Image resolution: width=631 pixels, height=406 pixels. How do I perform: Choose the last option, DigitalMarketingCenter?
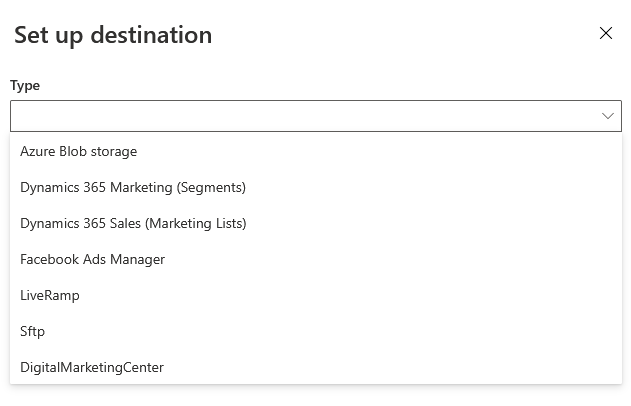tap(92, 367)
